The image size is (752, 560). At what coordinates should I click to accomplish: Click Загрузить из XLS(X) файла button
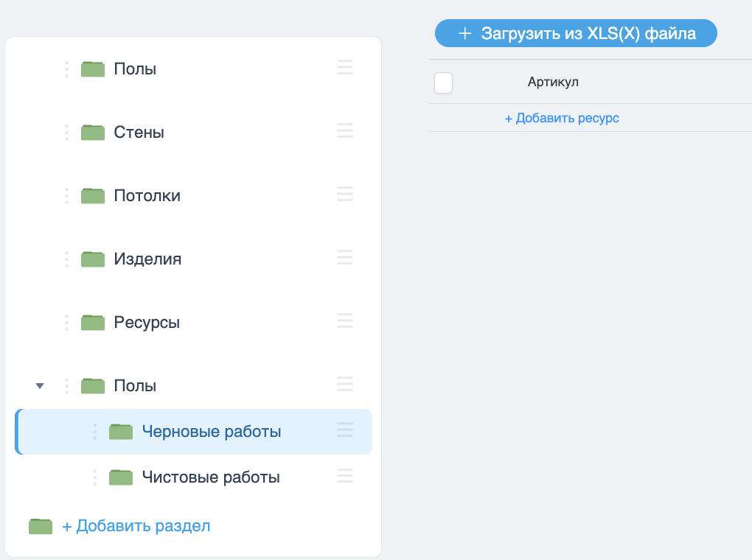click(x=576, y=33)
